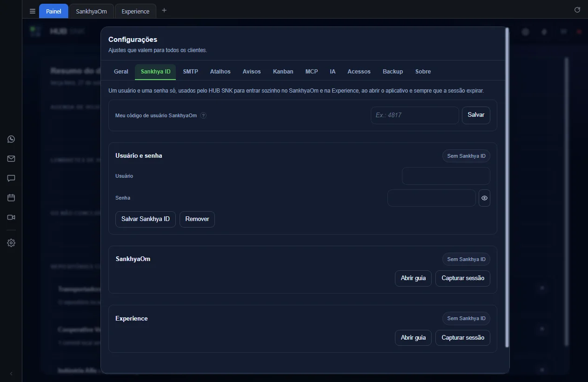Open the Avisos settings tab
588x382 pixels.
click(252, 72)
